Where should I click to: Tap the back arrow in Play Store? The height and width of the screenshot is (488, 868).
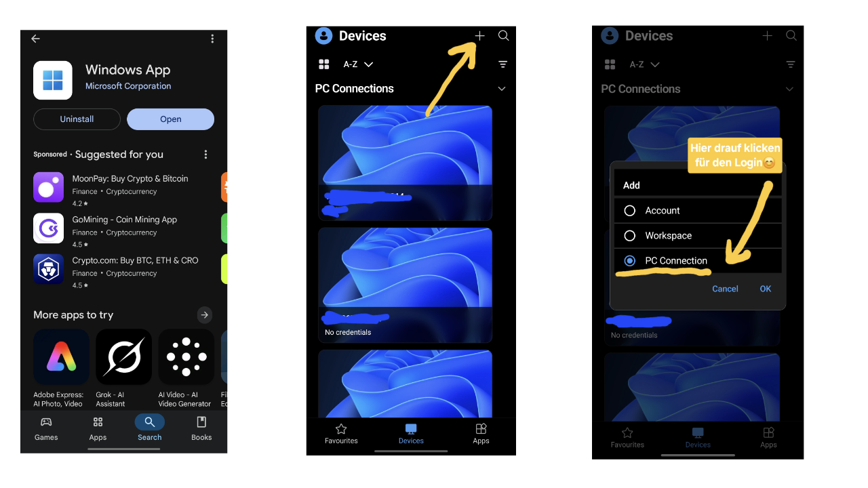36,39
